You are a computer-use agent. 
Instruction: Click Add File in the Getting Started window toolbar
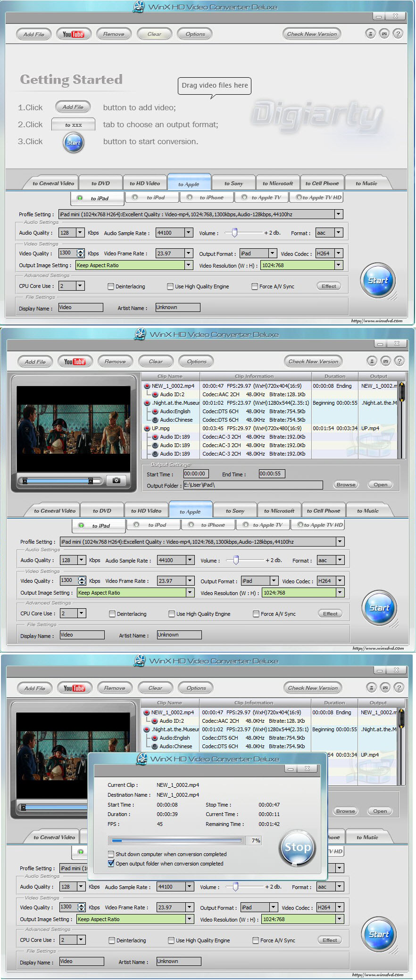34,34
